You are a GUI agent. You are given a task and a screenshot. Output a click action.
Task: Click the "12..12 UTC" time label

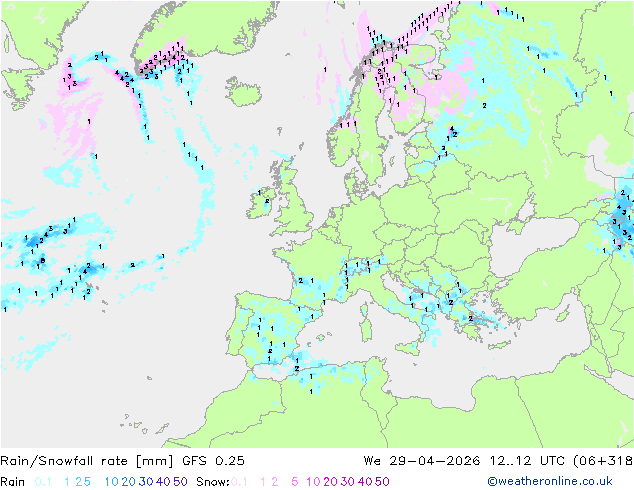click(528, 461)
